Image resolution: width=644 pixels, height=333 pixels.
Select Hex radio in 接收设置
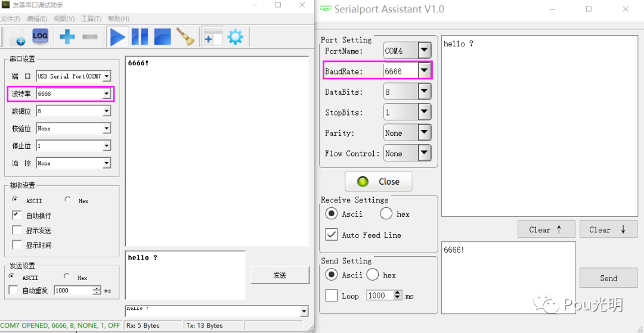tap(68, 200)
